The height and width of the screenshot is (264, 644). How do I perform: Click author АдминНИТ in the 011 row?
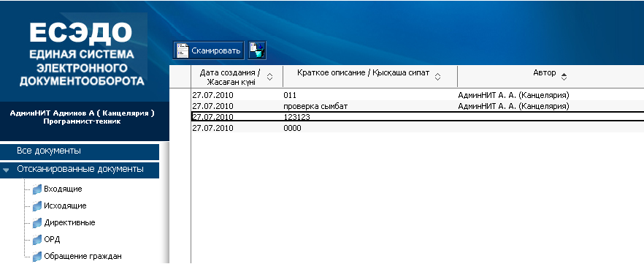coord(514,95)
